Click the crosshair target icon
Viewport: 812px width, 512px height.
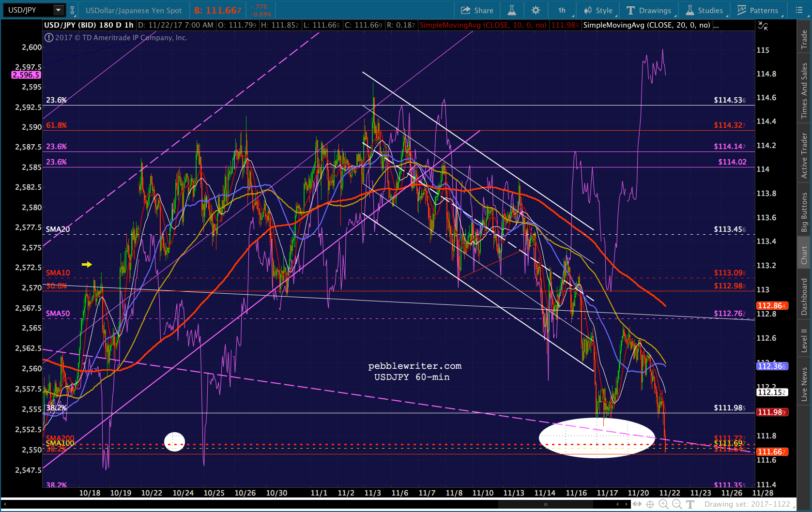650,504
